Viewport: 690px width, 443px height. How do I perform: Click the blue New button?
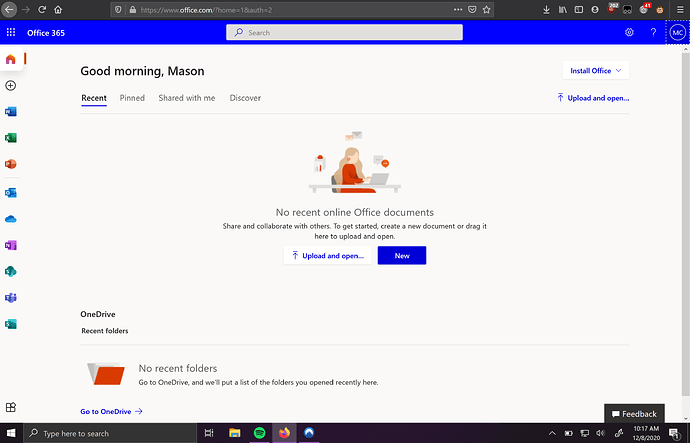(x=402, y=255)
